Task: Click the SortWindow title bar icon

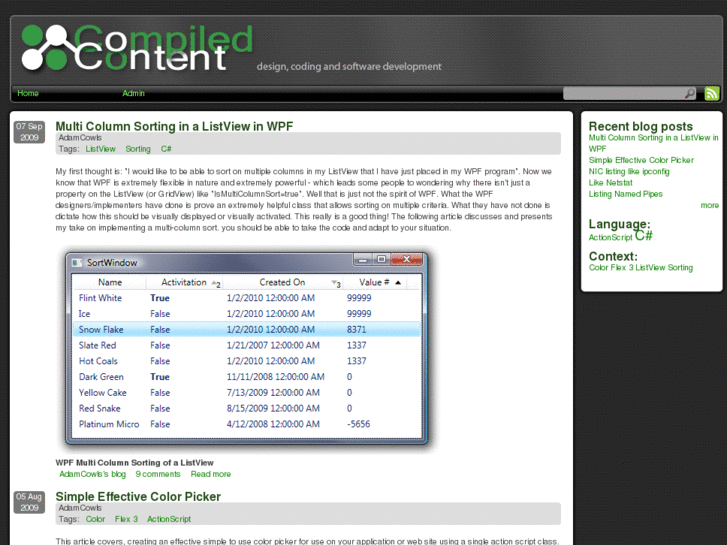Action: [x=77, y=262]
